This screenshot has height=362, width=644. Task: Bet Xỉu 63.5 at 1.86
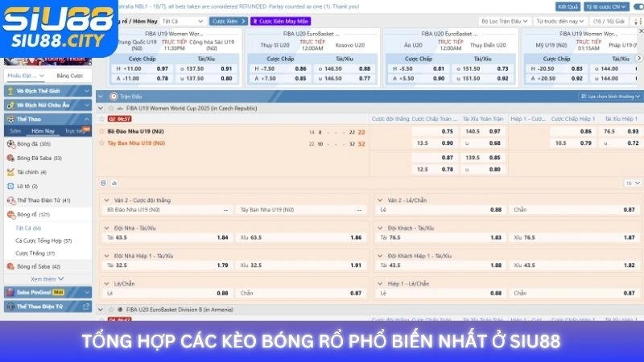[x=301, y=237]
